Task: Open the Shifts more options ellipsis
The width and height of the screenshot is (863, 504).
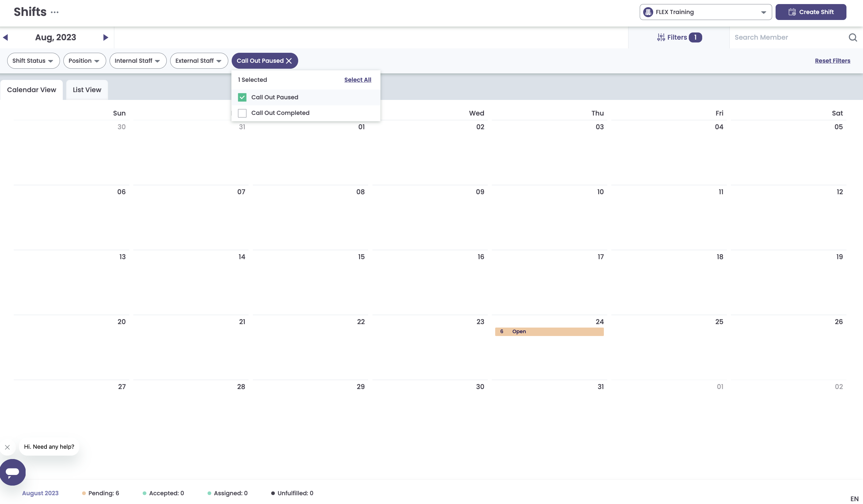Action: coord(55,12)
